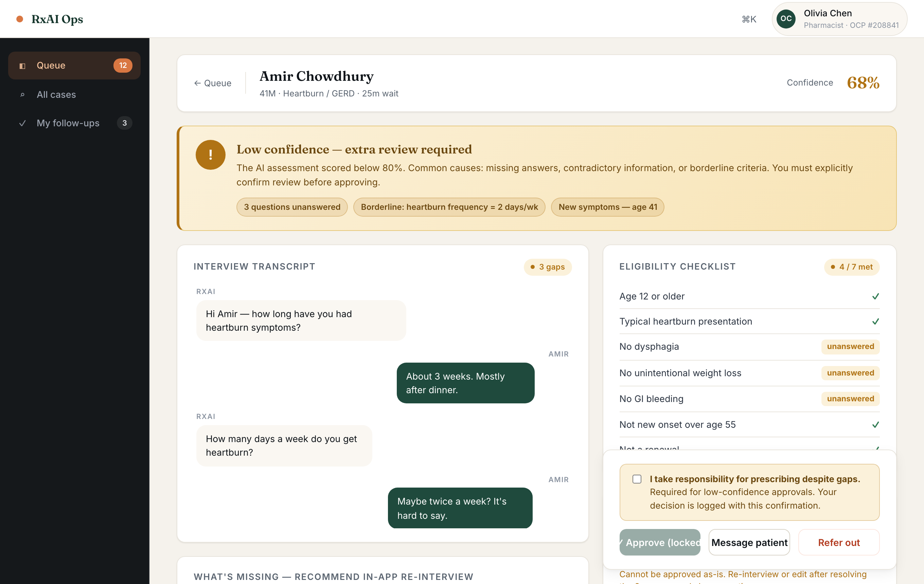Click the checkmark for Age 12 or older
Viewport: 924px width, 584px height.
[875, 296]
